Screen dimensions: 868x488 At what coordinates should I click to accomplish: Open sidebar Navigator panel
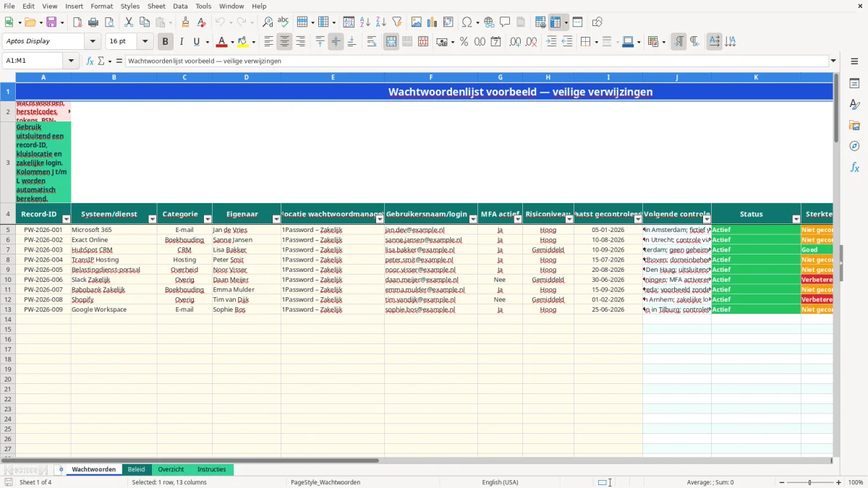pos(854,147)
